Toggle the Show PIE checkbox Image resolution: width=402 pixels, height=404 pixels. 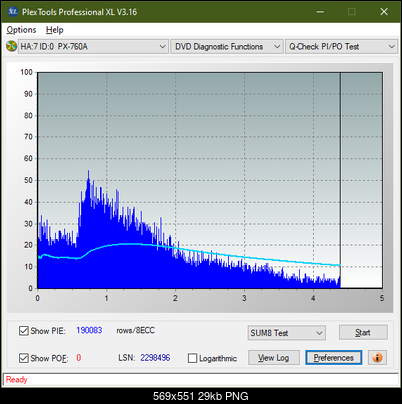(24, 331)
